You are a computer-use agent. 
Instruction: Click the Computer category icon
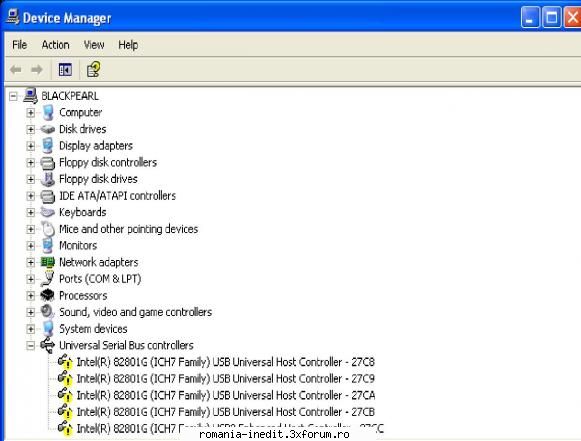pos(48,112)
